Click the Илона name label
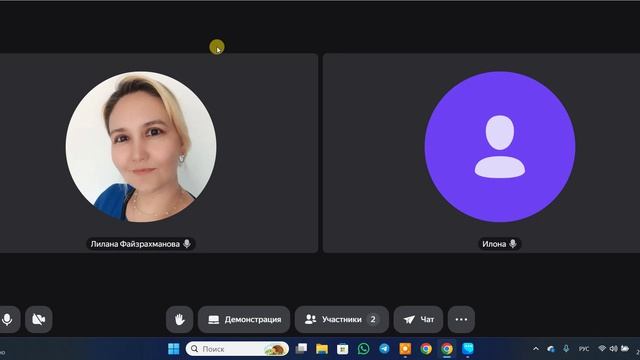This screenshot has height=360, width=640. [x=494, y=244]
